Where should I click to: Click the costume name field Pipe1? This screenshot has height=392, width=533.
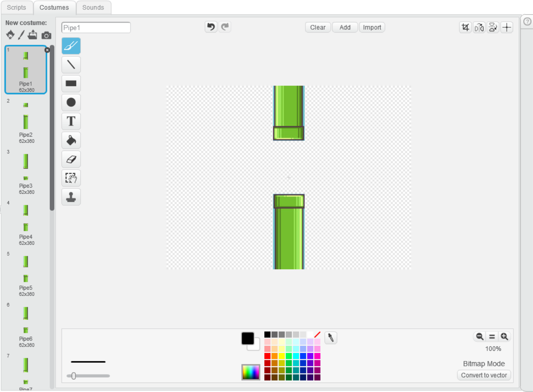(x=96, y=27)
